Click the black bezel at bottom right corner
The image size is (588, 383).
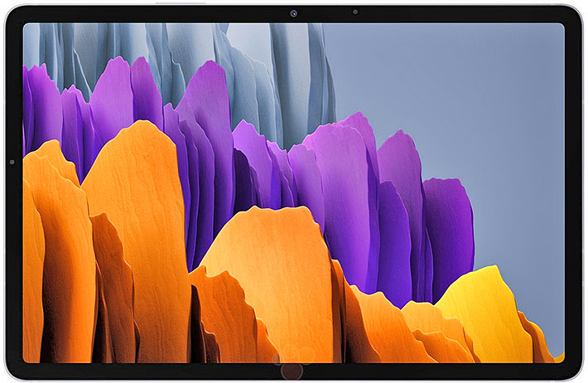pyautogui.click(x=571, y=371)
